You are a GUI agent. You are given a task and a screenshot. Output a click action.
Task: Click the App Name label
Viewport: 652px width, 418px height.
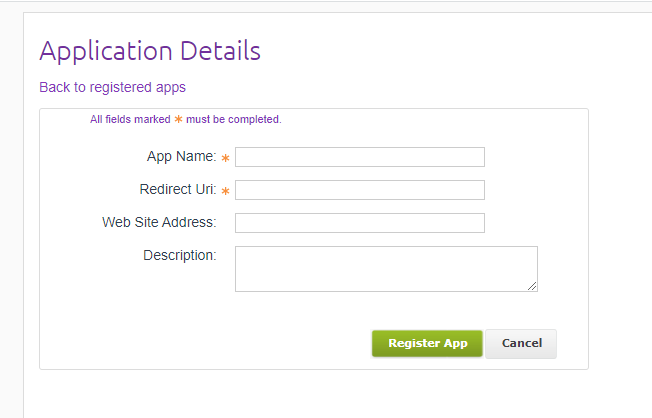coord(182,156)
